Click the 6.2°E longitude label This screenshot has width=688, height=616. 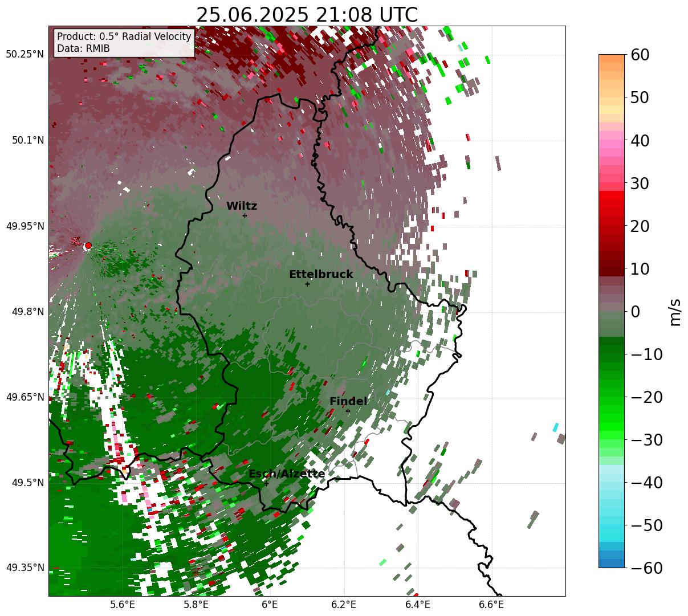coord(344,605)
